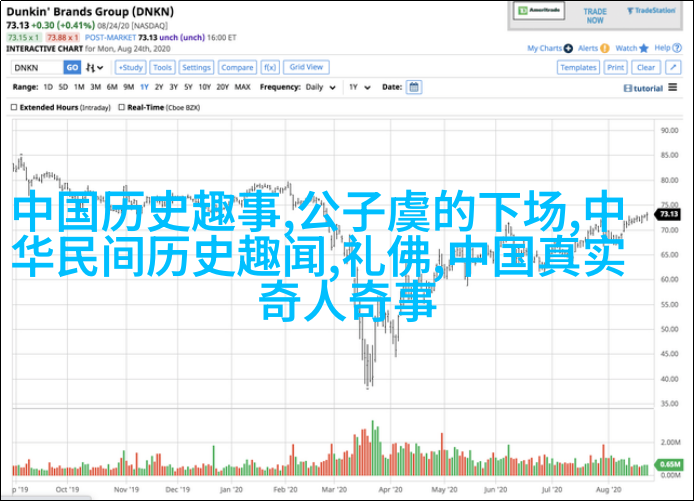Click the GO button
Screen dimensions: 695x502
pyautogui.click(x=72, y=68)
